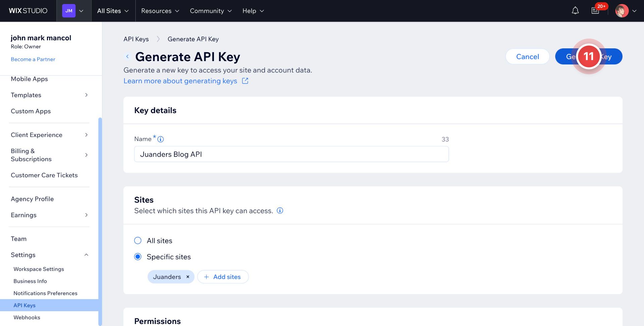This screenshot has height=326, width=644.
Task: Remove the Juanders site tag
Action: coord(188,277)
